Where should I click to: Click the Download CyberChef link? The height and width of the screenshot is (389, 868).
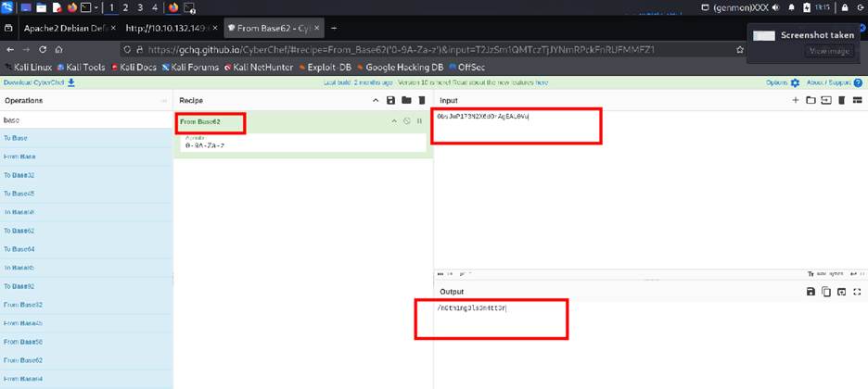click(37, 82)
